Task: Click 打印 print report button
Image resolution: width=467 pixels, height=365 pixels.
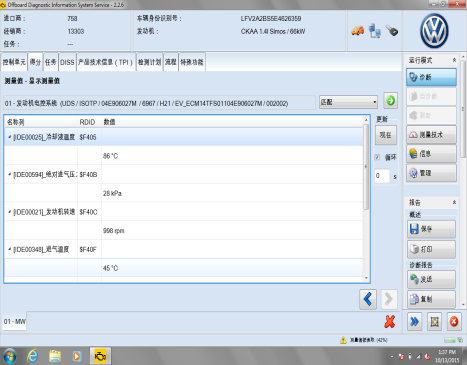Action: [431, 249]
